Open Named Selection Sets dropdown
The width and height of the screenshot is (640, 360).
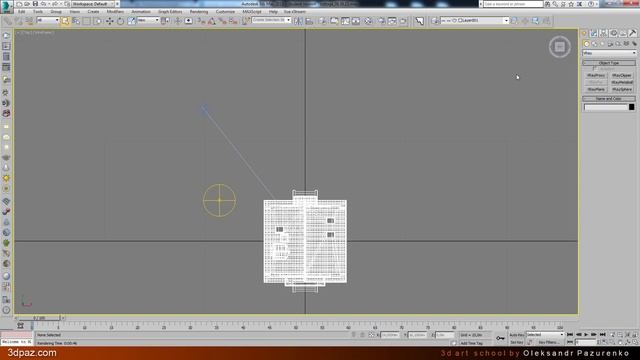tap(271, 20)
